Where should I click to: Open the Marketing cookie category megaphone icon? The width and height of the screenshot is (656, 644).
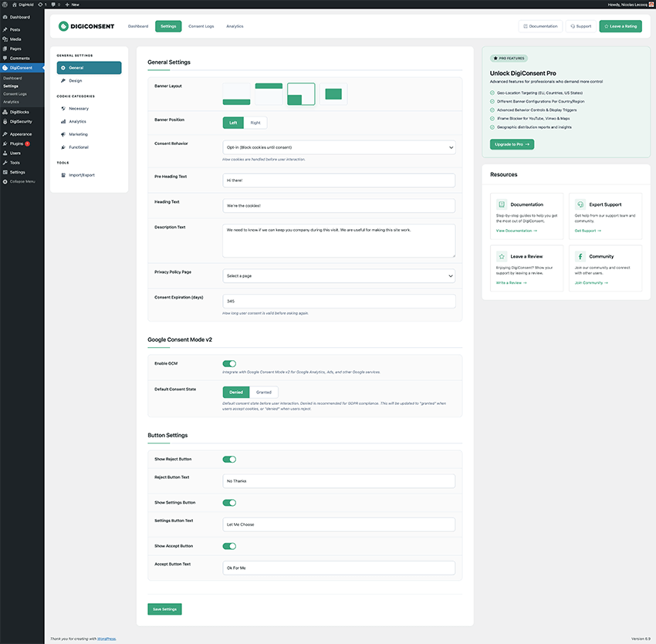(x=63, y=134)
